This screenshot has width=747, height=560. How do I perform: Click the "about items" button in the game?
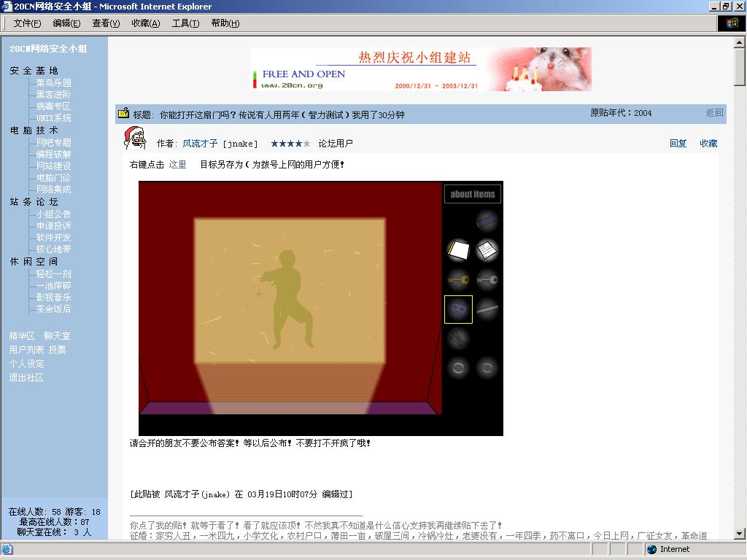point(473,194)
